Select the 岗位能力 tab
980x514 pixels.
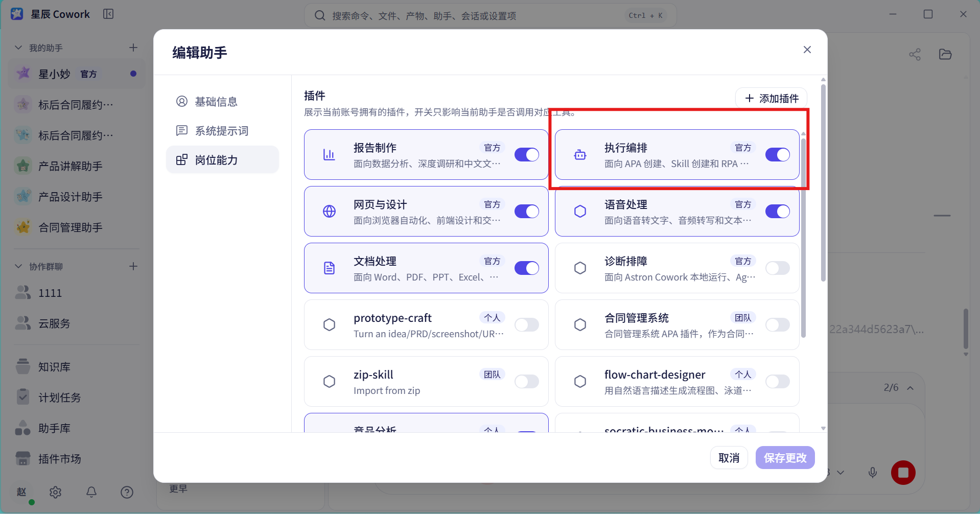click(222, 159)
